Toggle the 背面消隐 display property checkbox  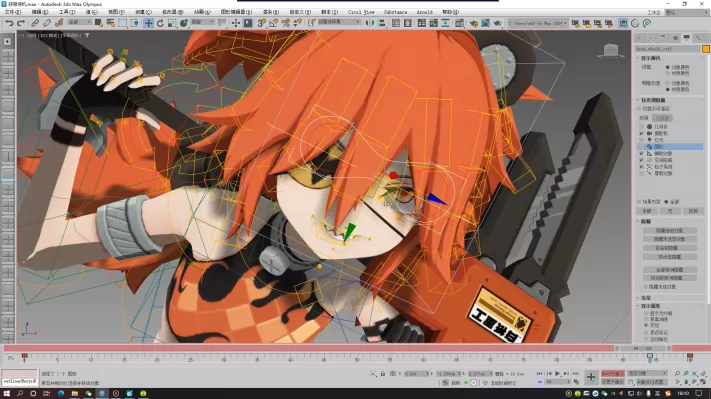click(646, 319)
